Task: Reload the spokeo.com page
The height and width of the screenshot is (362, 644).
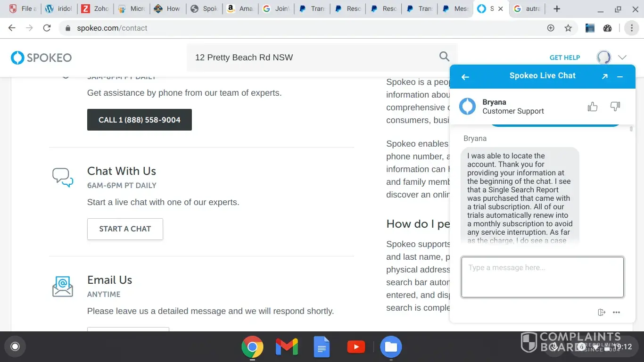Action: click(x=47, y=28)
